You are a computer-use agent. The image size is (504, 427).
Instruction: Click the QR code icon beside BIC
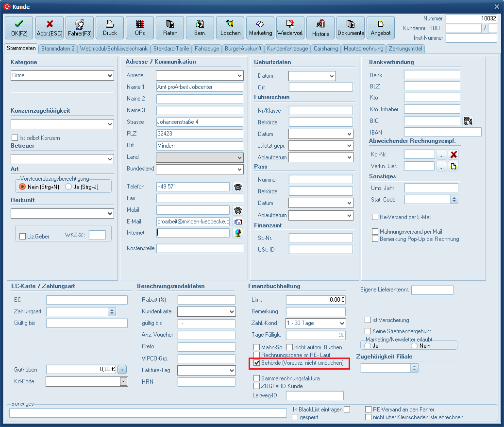pos(468,121)
